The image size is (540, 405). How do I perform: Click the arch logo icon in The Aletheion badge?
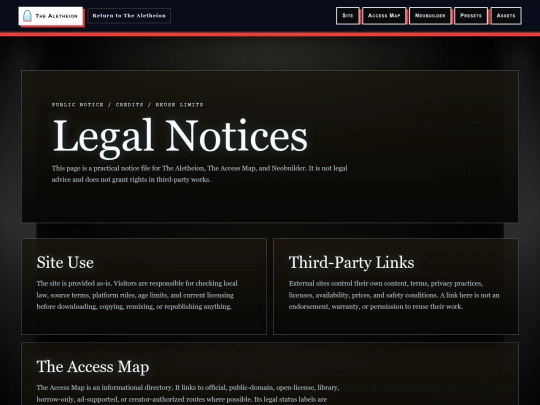pyautogui.click(x=27, y=16)
